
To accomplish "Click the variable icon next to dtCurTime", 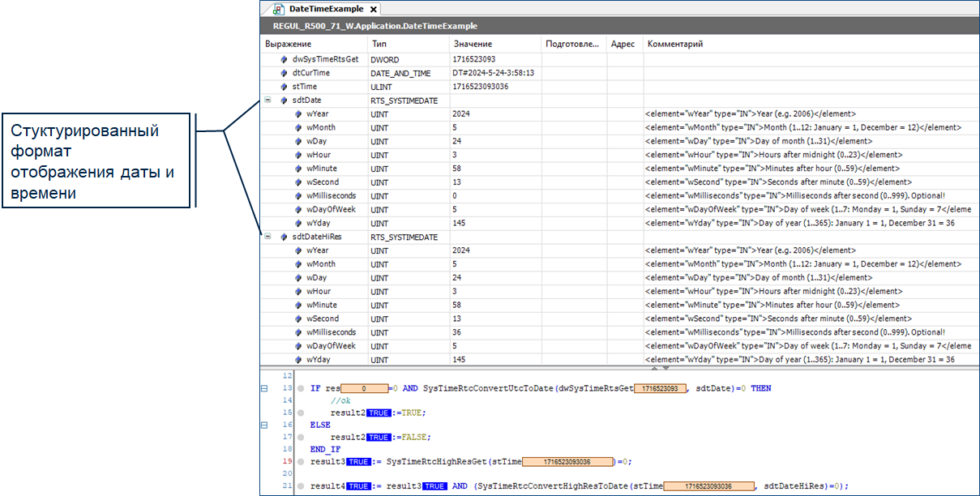I will 285,73.
